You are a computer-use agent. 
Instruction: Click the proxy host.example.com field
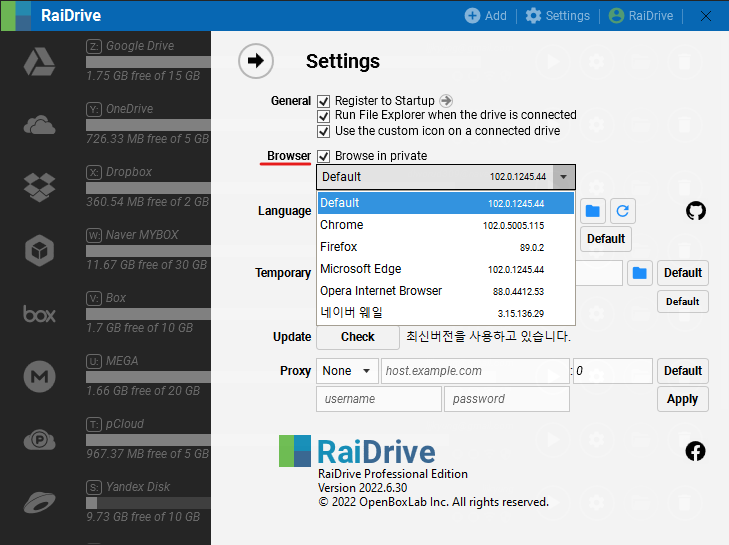pos(475,371)
